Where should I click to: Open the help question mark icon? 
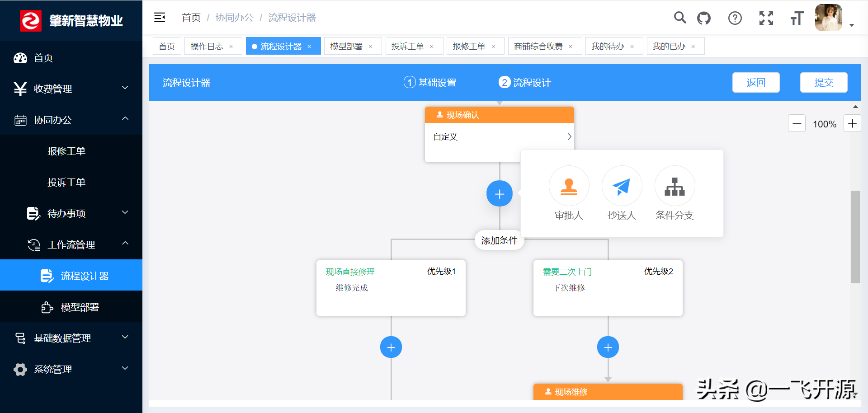click(x=735, y=18)
